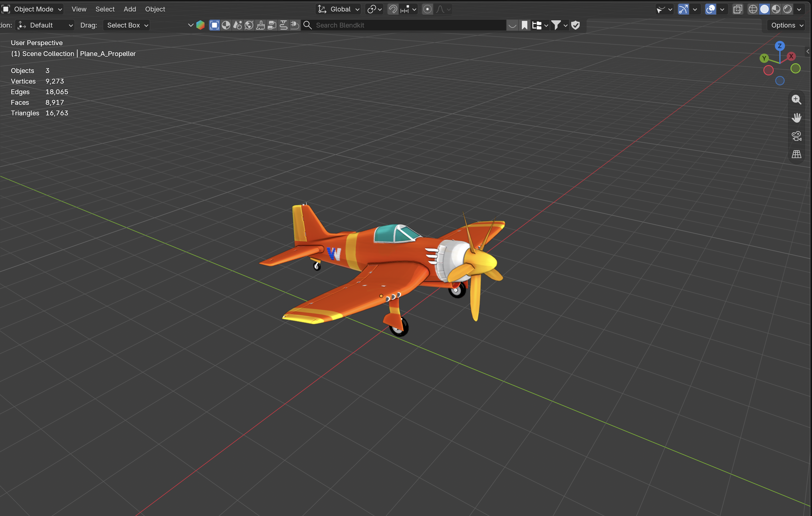Viewport: 812px width, 516px height.
Task: Open the Add menu
Action: 130,9
